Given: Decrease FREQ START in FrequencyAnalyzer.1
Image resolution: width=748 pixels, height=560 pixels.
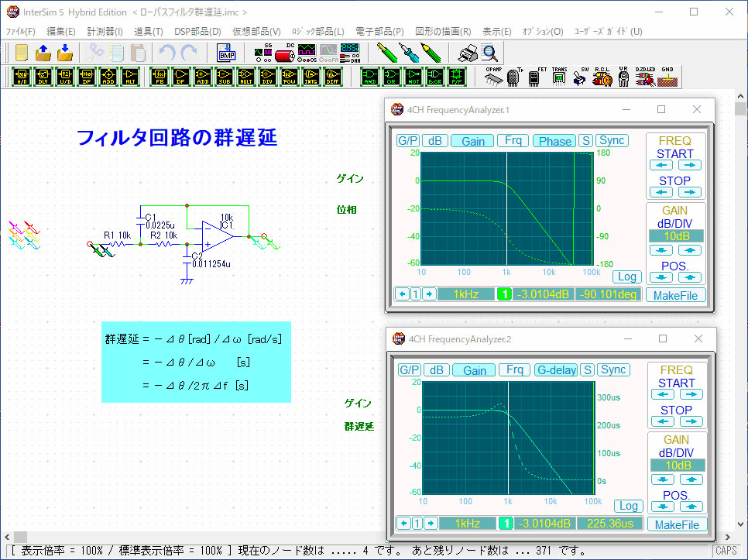Looking at the screenshot, I should point(661,165).
